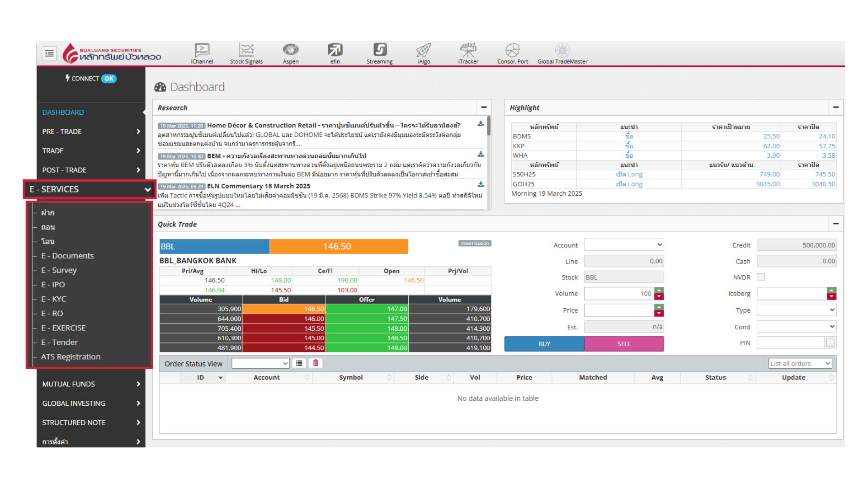The height and width of the screenshot is (488, 868).
Task: Click the Bualuang Securities logo
Action: click(112, 54)
